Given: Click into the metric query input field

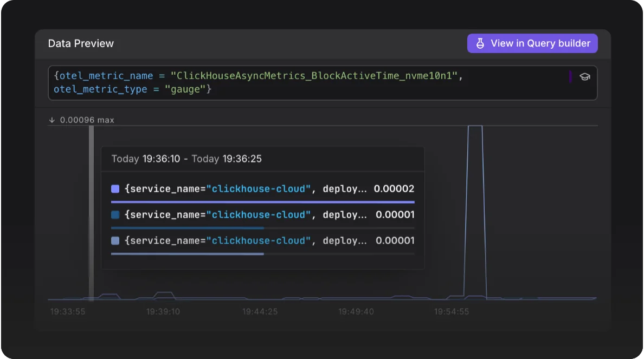Looking at the screenshot, I should pos(323,82).
